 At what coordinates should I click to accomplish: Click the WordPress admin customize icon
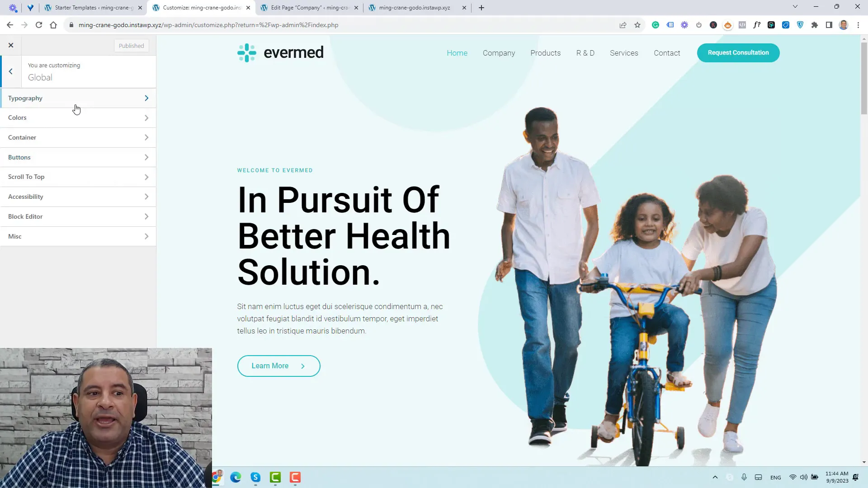10,45
